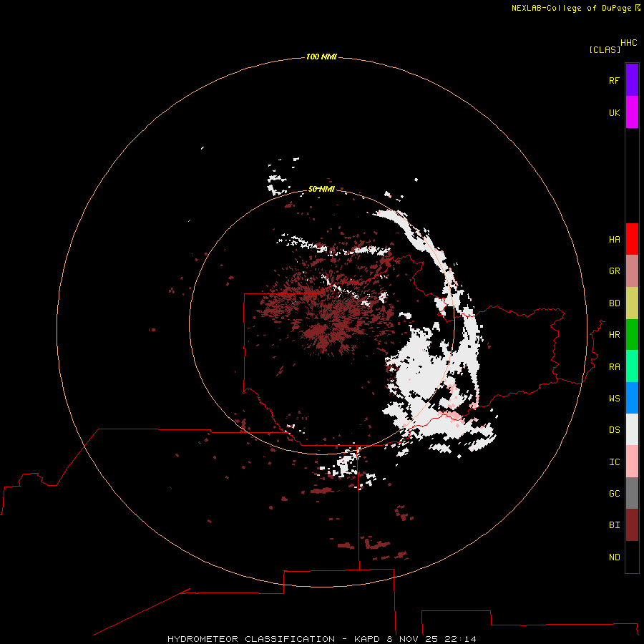Click the RF purple legend swatch
The height and width of the screenshot is (644, 644).
tap(632, 80)
